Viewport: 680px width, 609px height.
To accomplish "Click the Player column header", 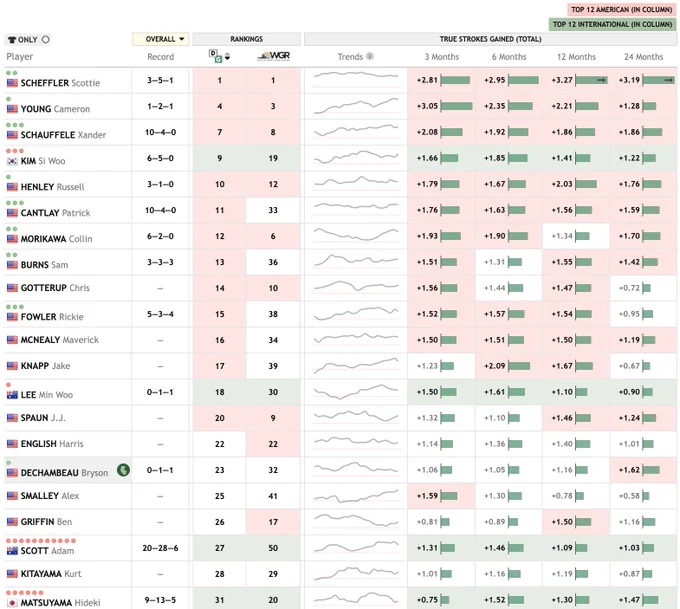I will click(20, 57).
